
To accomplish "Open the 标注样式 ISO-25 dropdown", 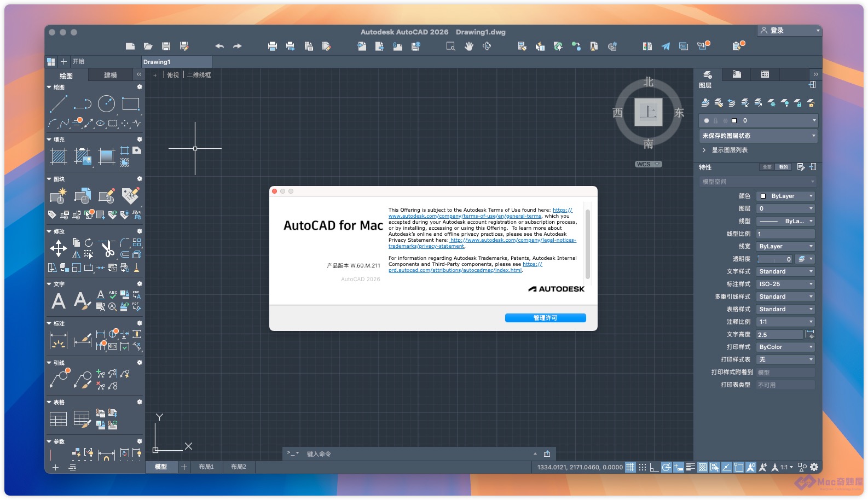I will (785, 284).
